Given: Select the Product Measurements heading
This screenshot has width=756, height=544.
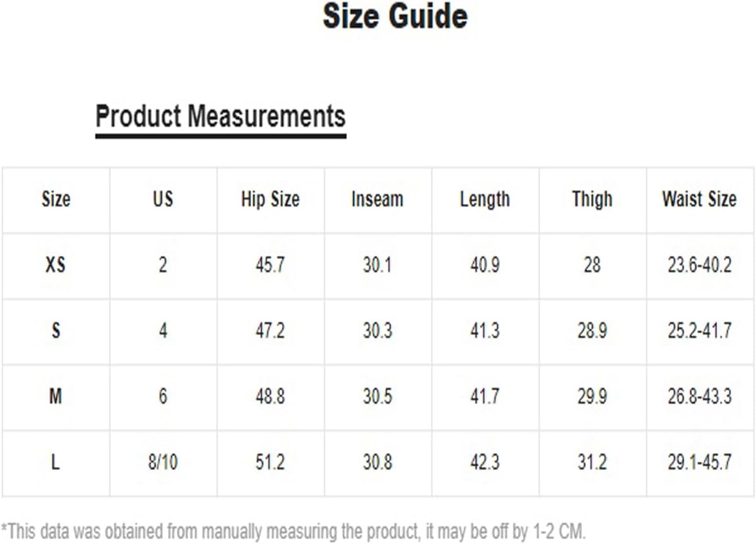Looking at the screenshot, I should coord(220,117).
